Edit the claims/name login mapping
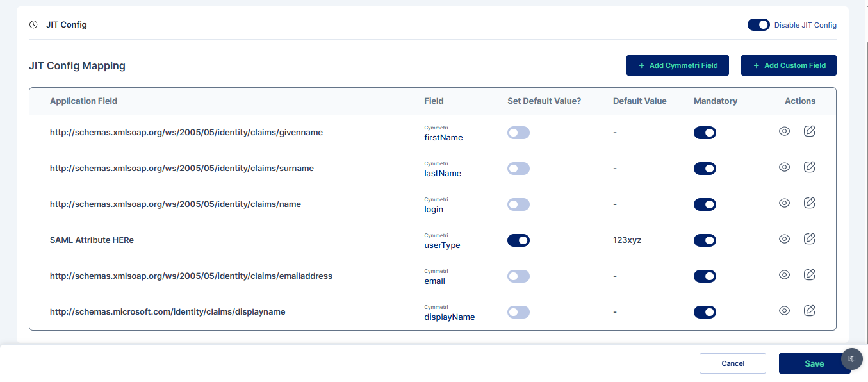Viewport: 868px width, 382px height. pos(810,203)
